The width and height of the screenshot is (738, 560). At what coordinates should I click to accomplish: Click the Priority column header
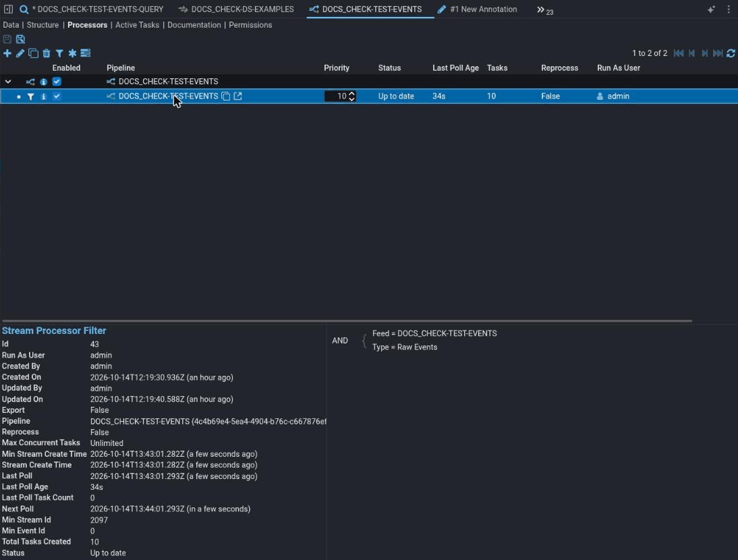click(337, 67)
